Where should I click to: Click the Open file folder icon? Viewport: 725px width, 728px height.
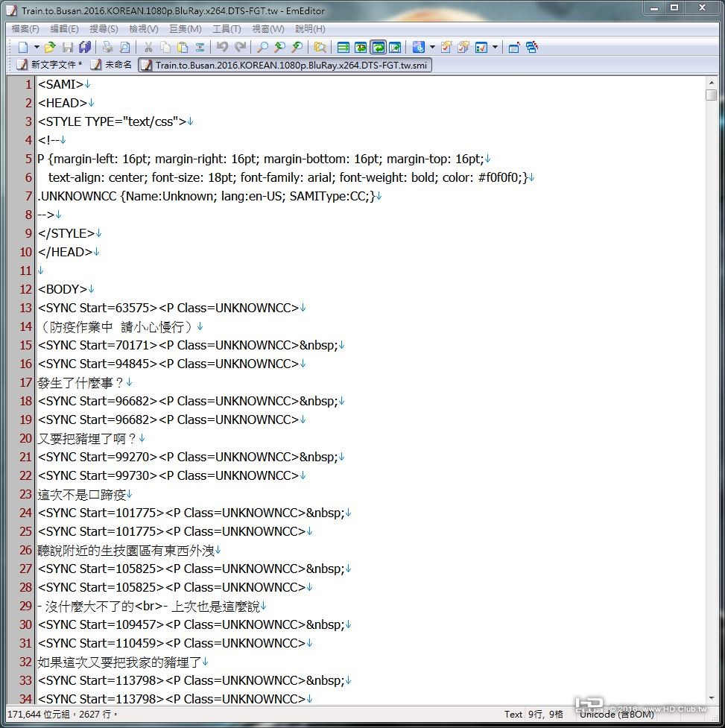[x=50, y=47]
